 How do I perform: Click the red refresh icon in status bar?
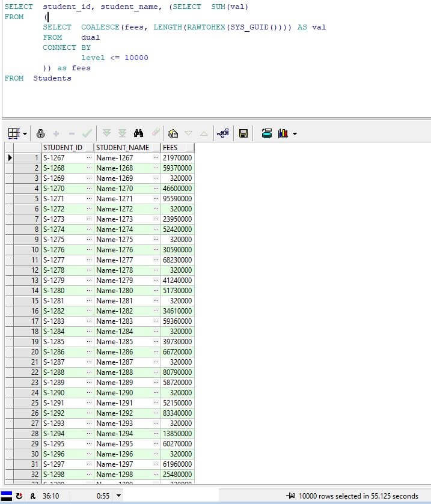coord(19,496)
